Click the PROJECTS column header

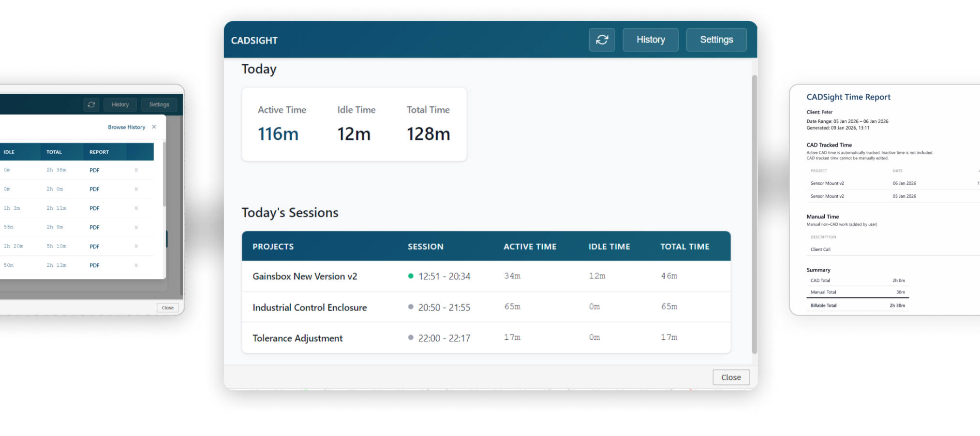click(273, 247)
